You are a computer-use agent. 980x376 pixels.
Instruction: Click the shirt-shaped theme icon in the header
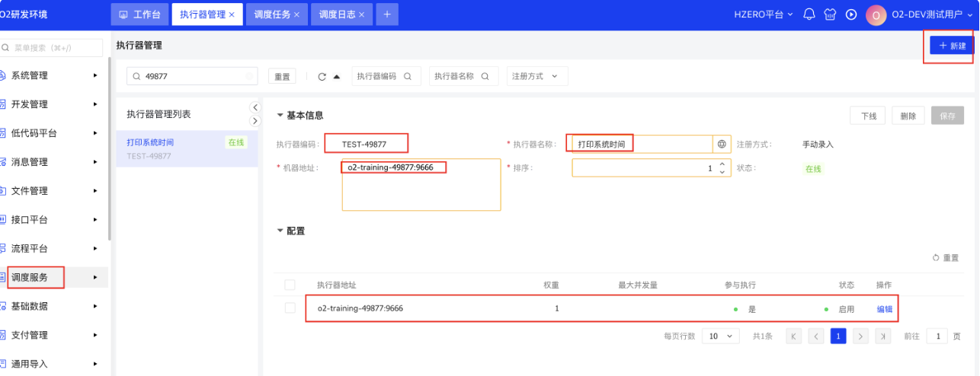pyautogui.click(x=831, y=14)
